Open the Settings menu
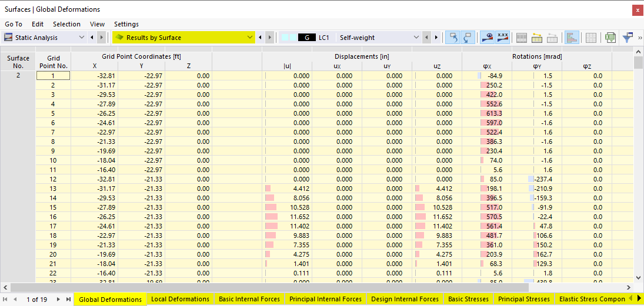Screen dimensions: 644x306 point(126,24)
